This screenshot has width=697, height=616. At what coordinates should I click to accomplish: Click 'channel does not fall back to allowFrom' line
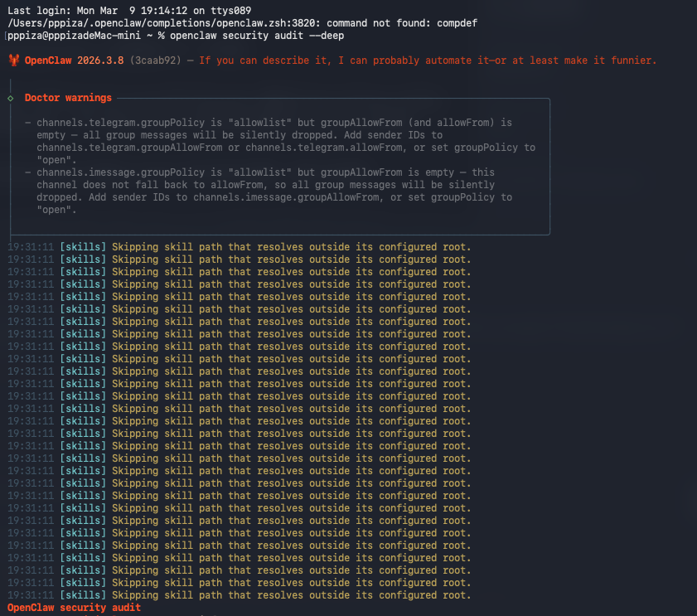tap(265, 185)
